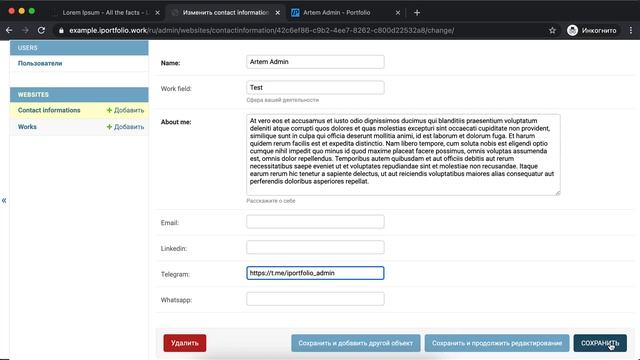
Task: Grab the About me textarea resize handle
Action: tap(558, 193)
